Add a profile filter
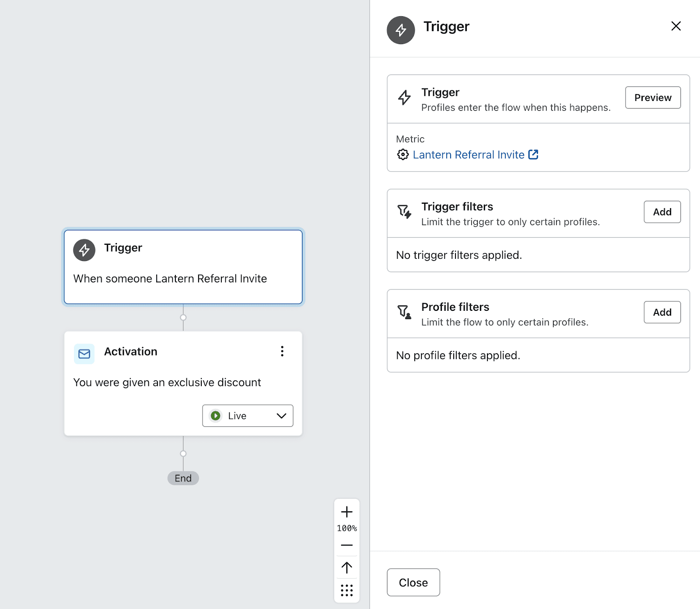700x609 pixels. coord(662,312)
